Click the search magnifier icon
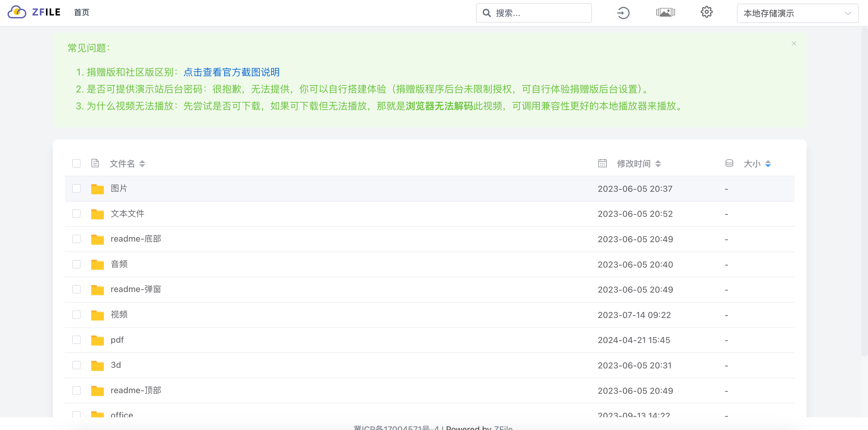The height and width of the screenshot is (430, 868). click(x=487, y=13)
